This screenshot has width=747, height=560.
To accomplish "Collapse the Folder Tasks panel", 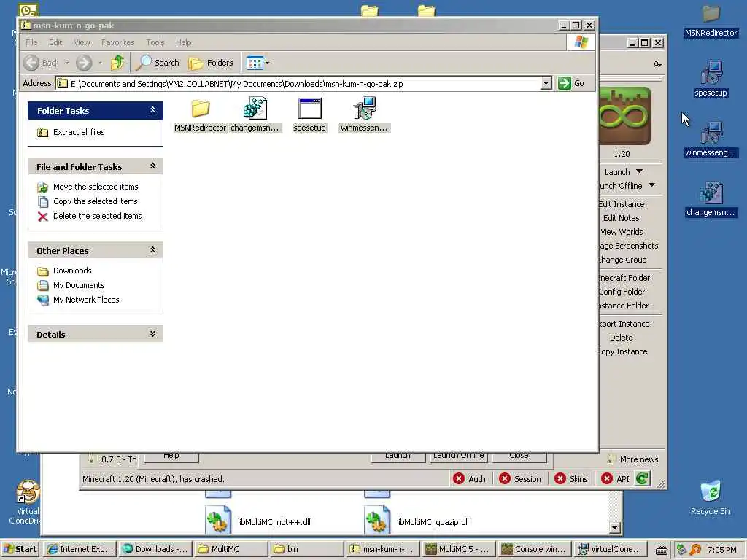I will 152,110.
